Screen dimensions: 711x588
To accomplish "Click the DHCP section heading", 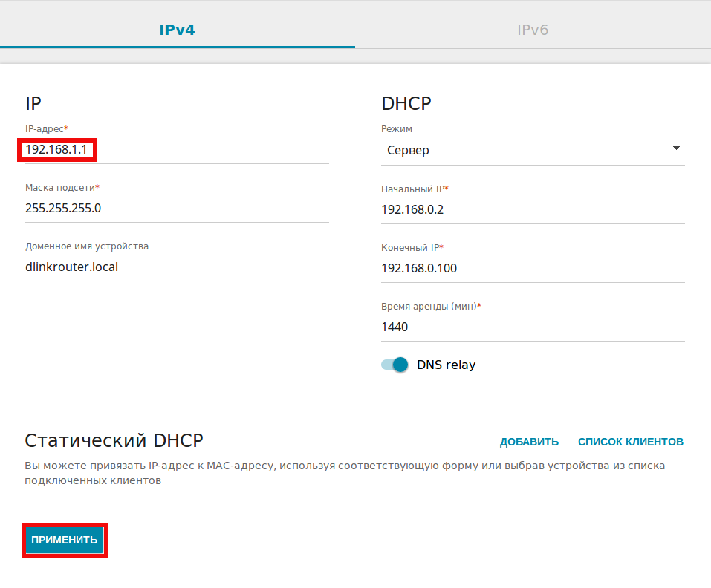I will [x=406, y=103].
